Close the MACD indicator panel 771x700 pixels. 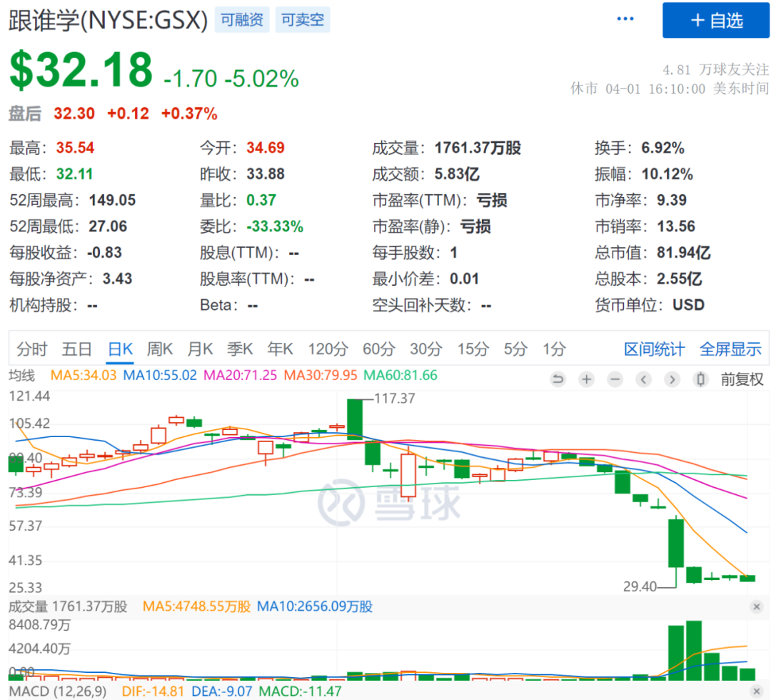(x=757, y=691)
